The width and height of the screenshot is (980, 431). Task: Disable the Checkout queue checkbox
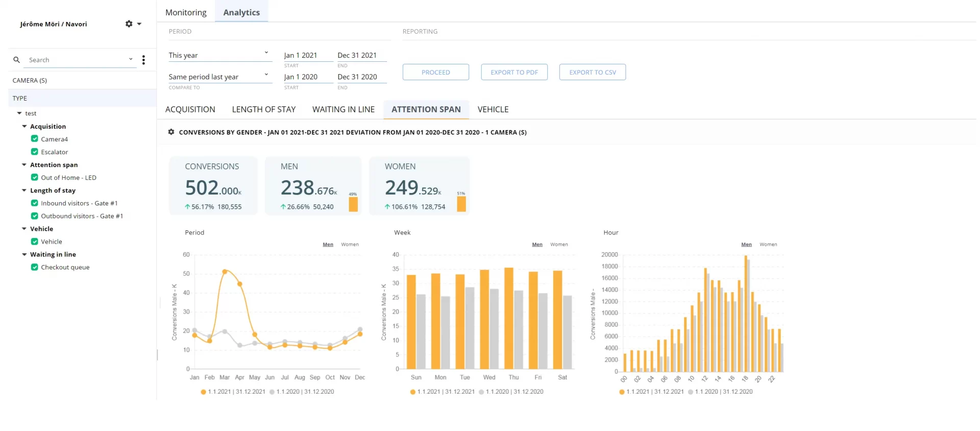(35, 267)
